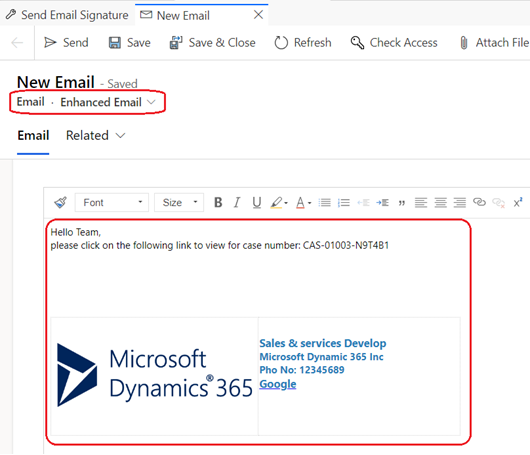The image size is (530, 455).
Task: Click the Check Access key icon
Action: tap(357, 43)
